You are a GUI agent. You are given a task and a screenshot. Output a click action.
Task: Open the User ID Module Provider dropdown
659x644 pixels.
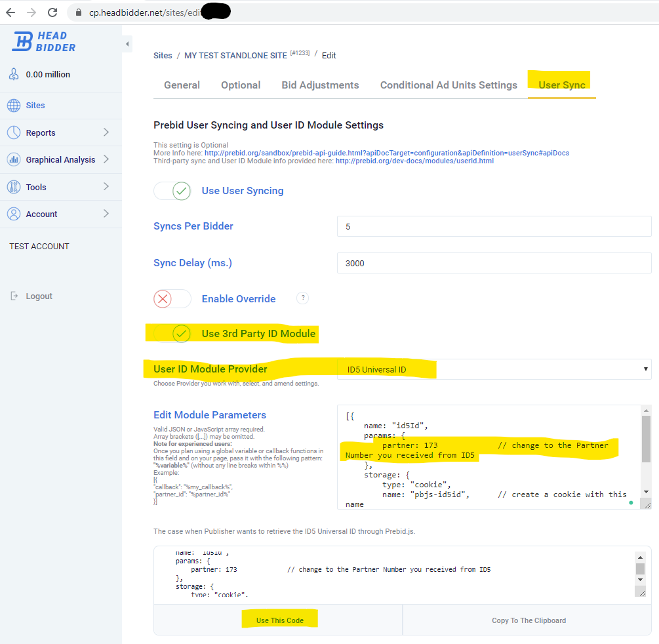[494, 369]
